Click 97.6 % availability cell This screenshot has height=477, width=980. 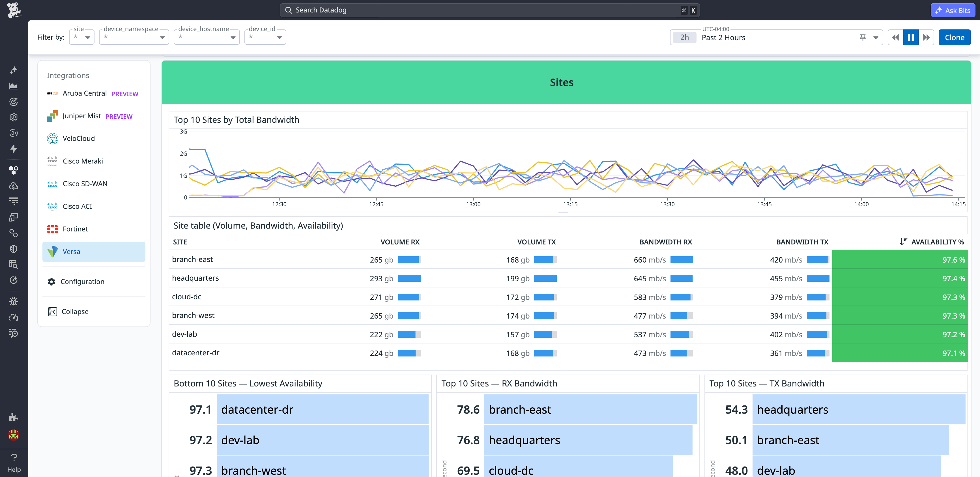click(900, 259)
